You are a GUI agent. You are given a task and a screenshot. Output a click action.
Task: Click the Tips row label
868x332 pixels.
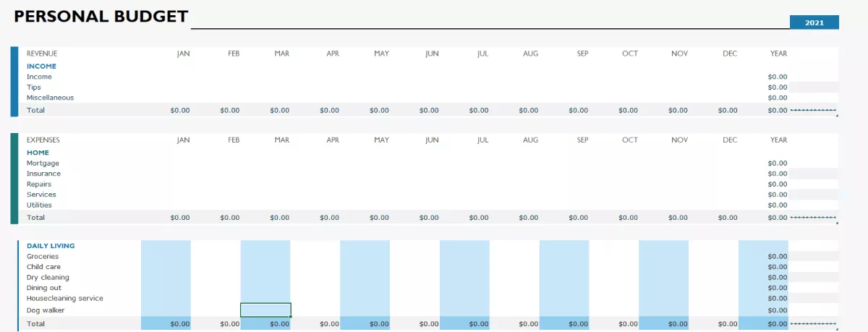click(x=34, y=87)
